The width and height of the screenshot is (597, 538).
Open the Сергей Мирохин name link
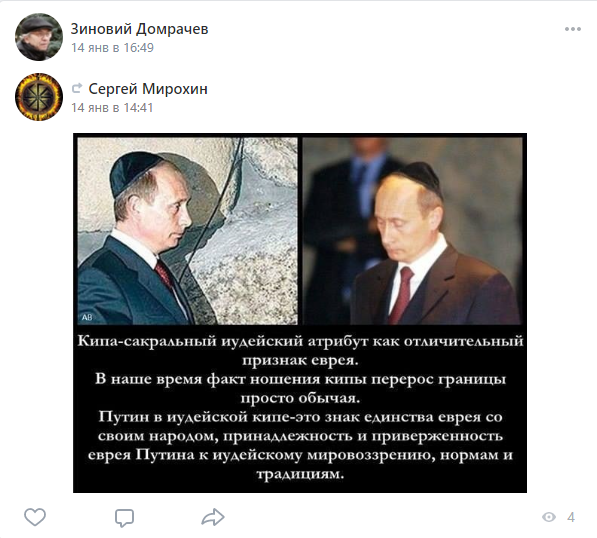[148, 89]
